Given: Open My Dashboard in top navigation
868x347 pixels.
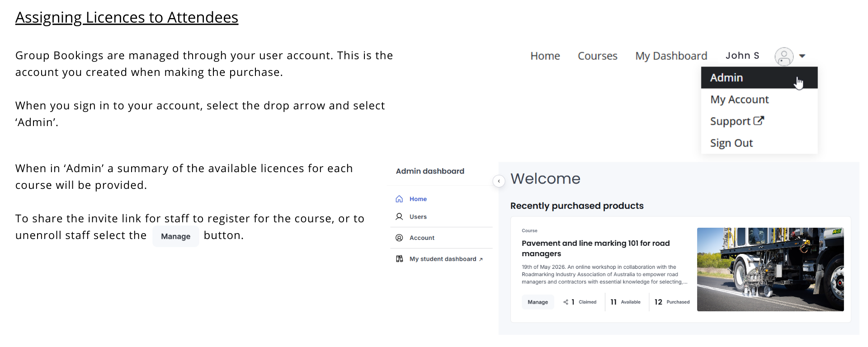Looking at the screenshot, I should tap(671, 56).
